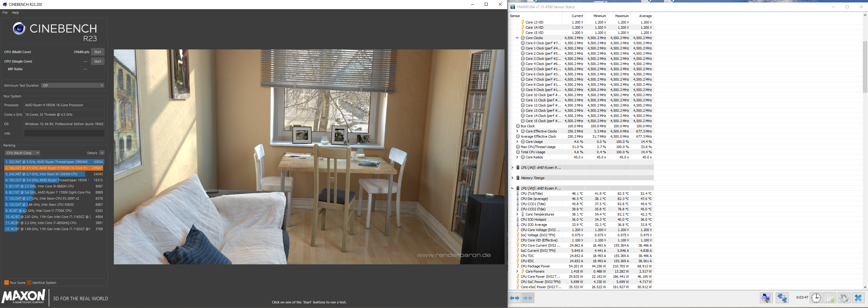Click the clock icon beside Max CPU/Thread Usage
The image size is (868, 308).
pos(518,147)
